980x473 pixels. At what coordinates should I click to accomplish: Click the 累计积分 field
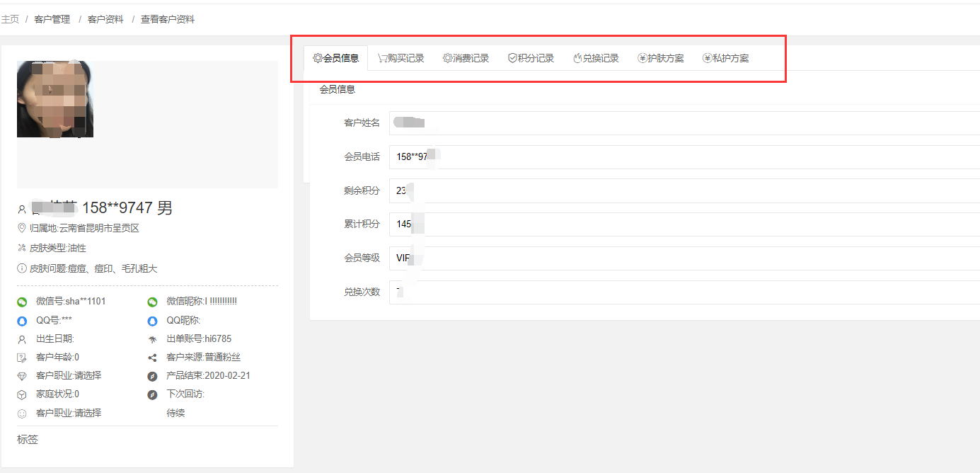click(684, 224)
